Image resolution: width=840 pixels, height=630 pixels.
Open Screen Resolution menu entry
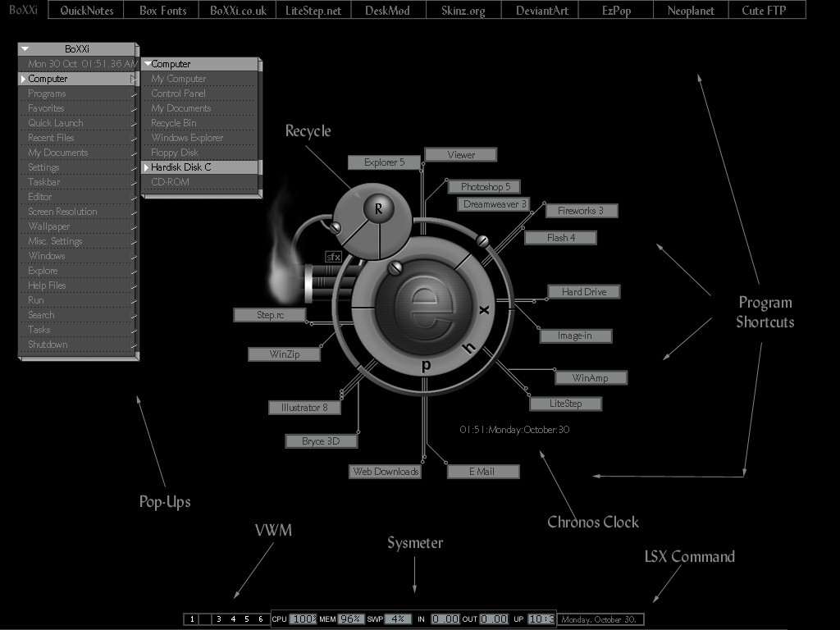point(78,212)
